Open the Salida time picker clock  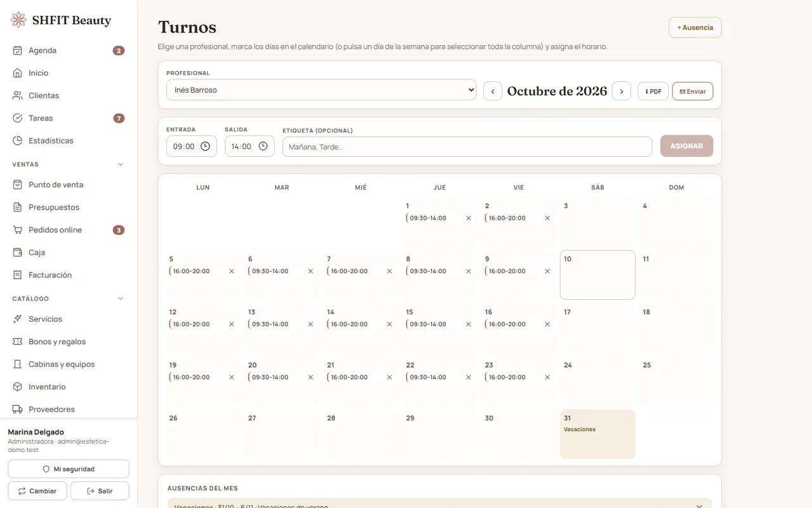263,146
